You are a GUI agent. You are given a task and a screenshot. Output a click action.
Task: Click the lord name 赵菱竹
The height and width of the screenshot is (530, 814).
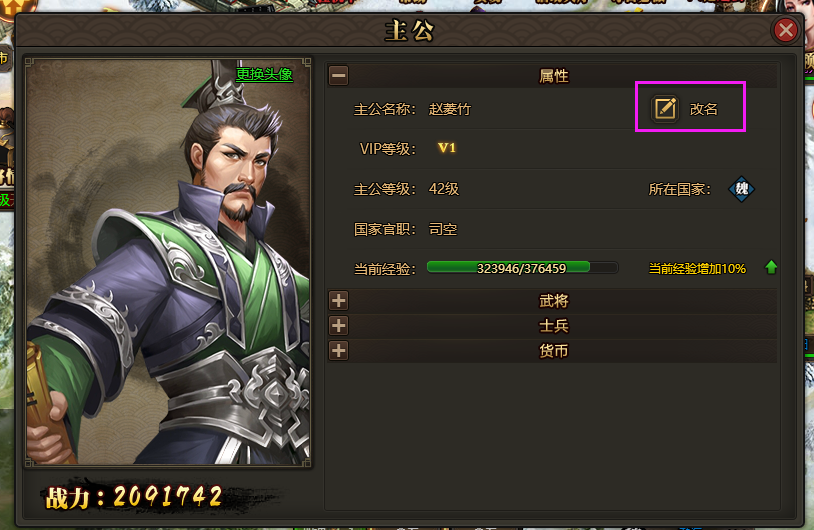point(450,109)
